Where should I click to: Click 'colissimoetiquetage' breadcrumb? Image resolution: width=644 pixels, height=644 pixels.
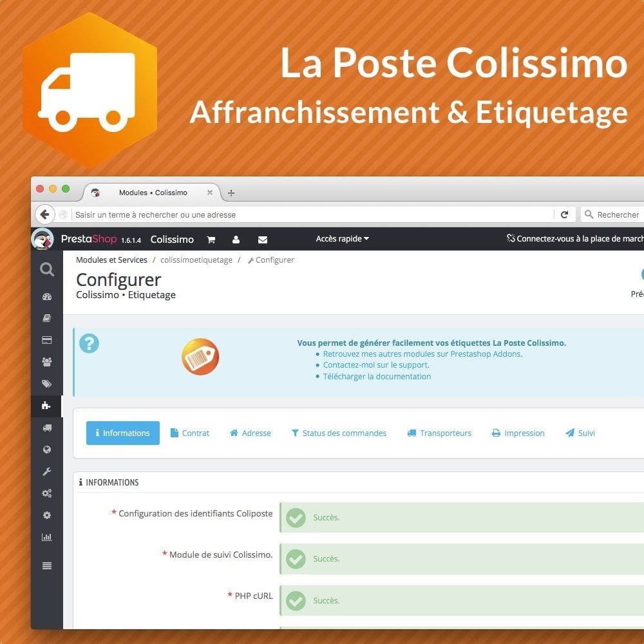coord(196,260)
